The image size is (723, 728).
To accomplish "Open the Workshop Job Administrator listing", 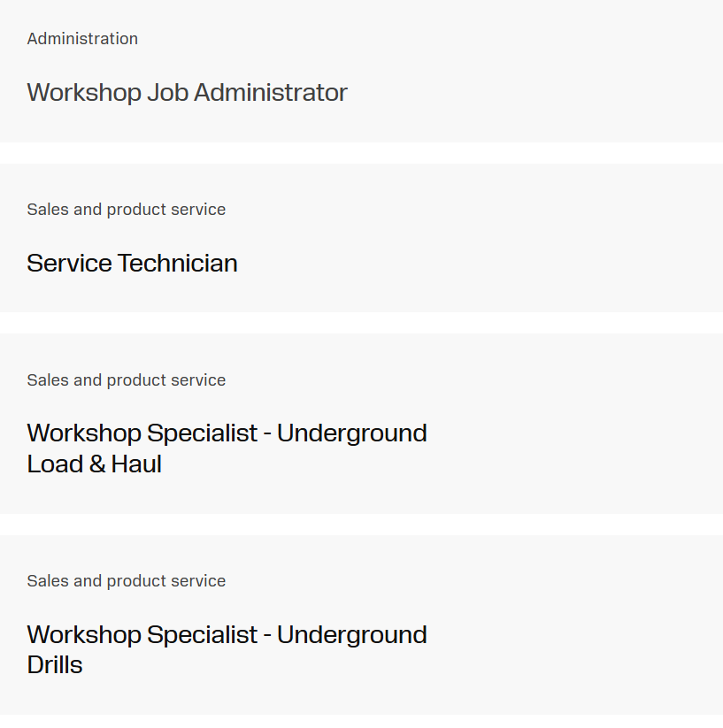I will pos(187,93).
